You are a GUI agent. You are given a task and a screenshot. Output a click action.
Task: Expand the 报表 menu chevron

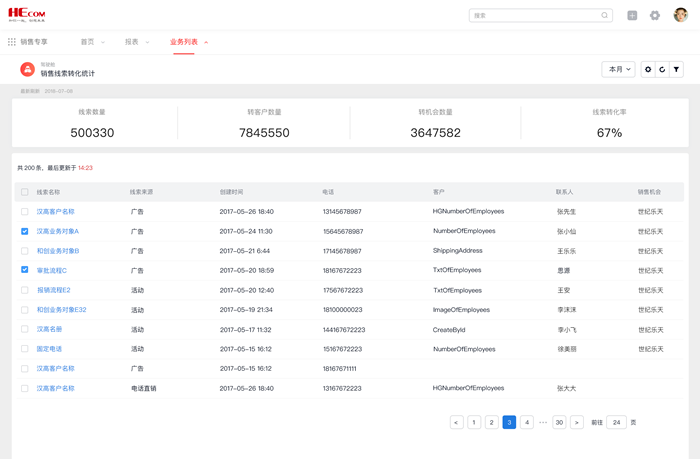(147, 42)
